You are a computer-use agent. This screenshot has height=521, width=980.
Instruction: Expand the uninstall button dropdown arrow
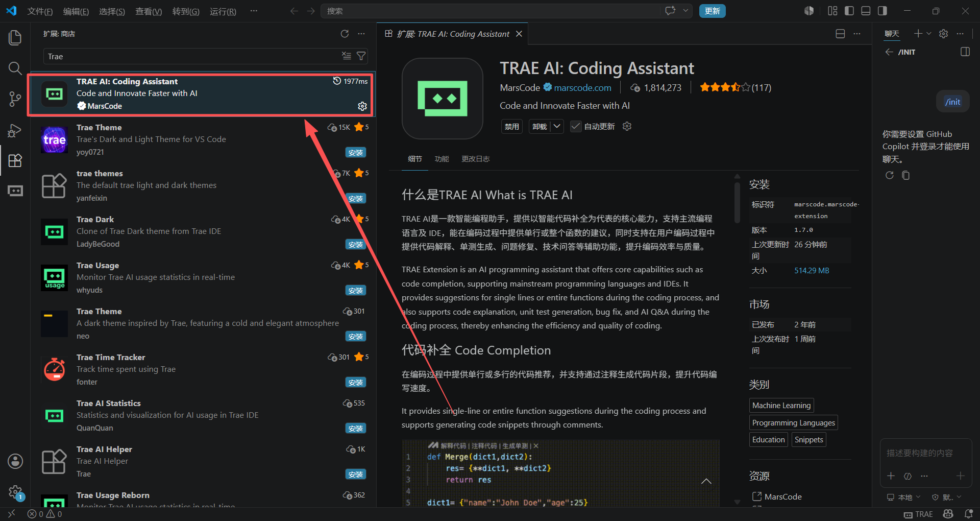(557, 126)
